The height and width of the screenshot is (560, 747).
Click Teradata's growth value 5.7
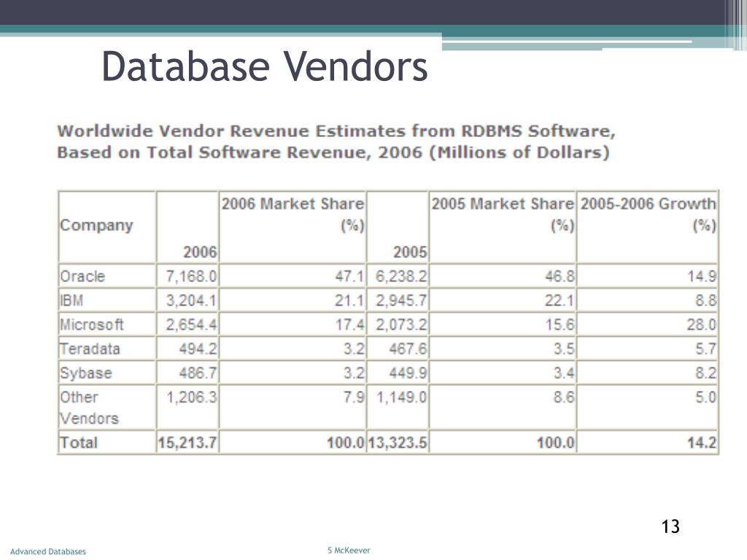click(706, 349)
